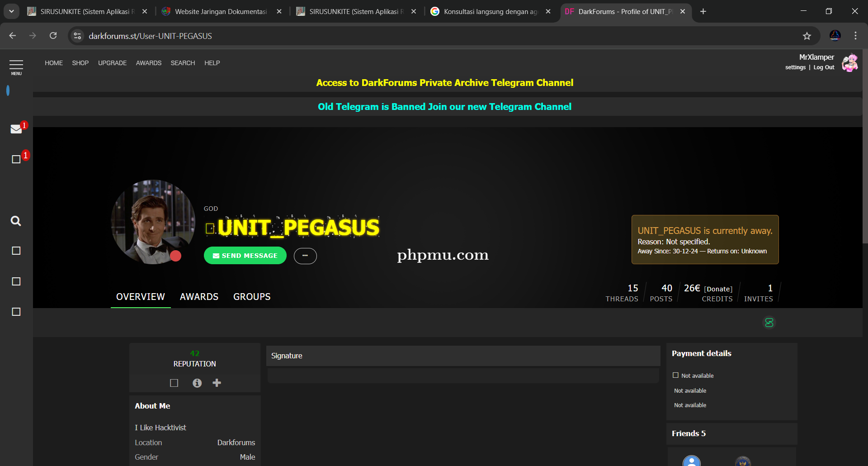Open the sidebar alerts icon with badge
The height and width of the screenshot is (466, 868).
16,159
